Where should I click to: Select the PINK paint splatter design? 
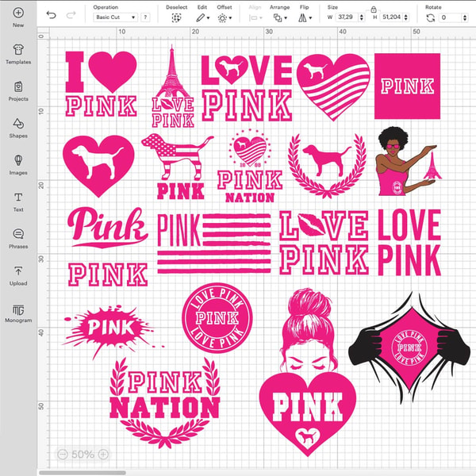point(113,331)
